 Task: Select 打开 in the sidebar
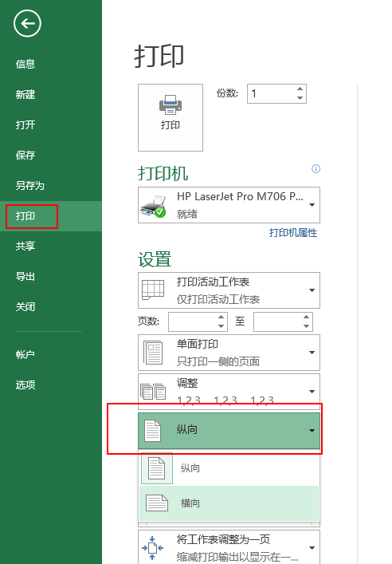point(25,124)
